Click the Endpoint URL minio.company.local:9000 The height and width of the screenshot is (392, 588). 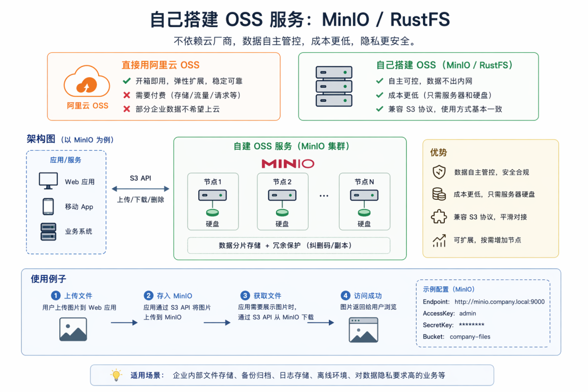pyautogui.click(x=499, y=302)
